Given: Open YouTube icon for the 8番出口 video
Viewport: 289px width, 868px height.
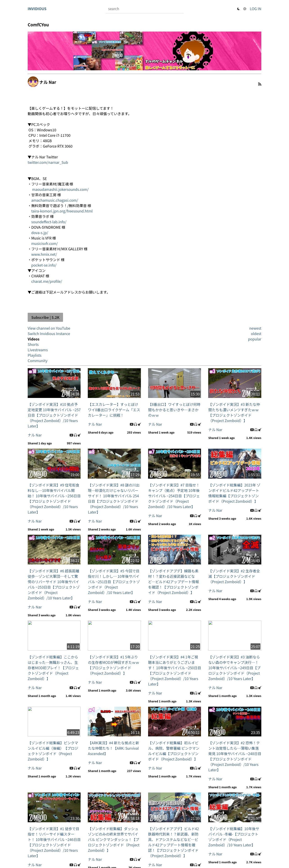Looking at the screenshot, I should click(192, 424).
